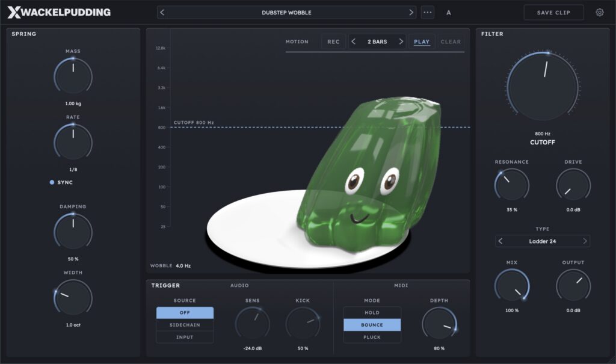Click the 35 % resonance value

point(511,210)
